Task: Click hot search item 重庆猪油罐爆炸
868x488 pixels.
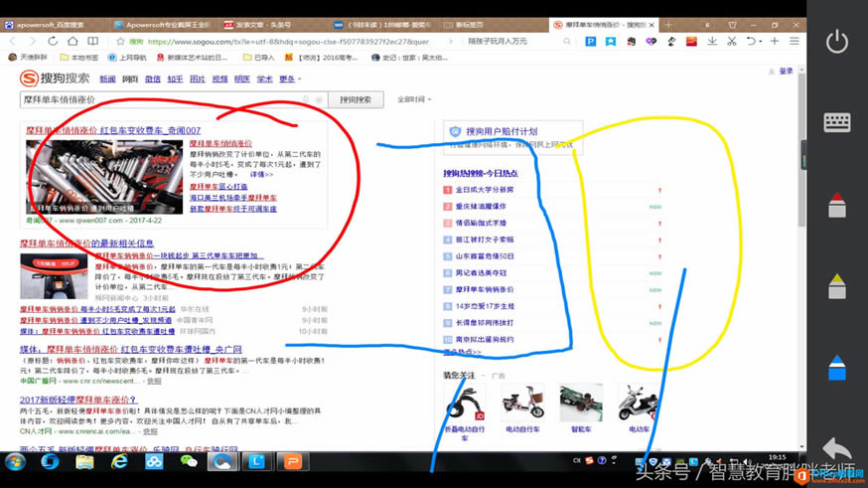Action: (x=481, y=206)
